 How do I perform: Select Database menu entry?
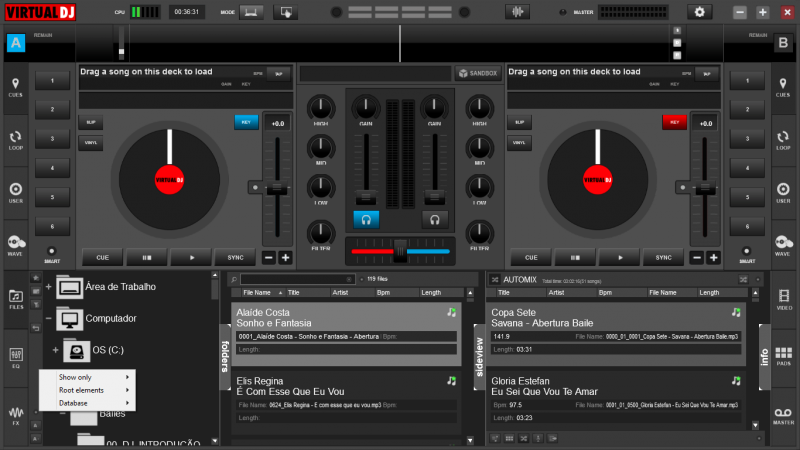(x=87, y=403)
